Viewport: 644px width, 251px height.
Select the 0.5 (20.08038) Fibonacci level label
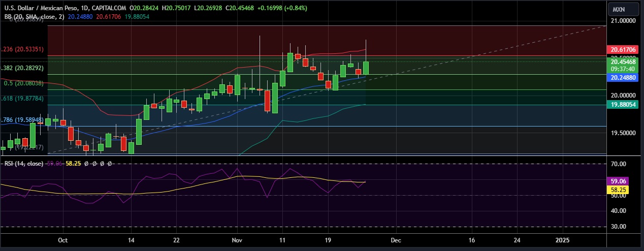[x=23, y=83]
